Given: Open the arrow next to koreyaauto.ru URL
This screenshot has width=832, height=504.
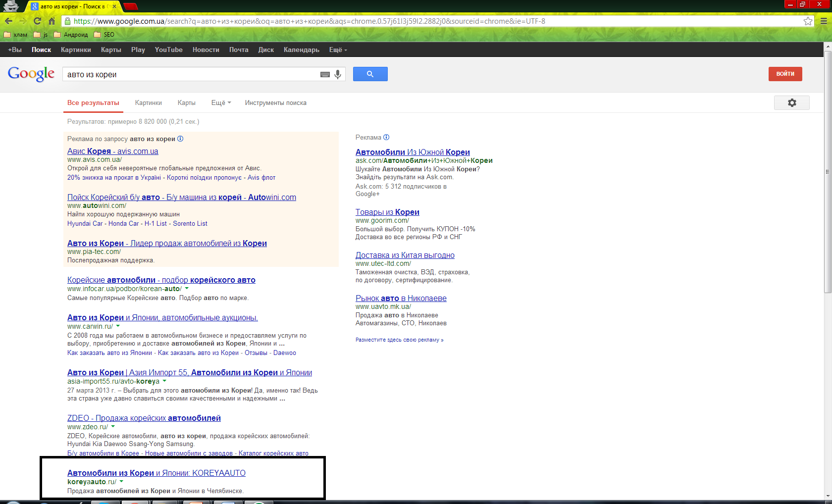Looking at the screenshot, I should pos(121,481).
